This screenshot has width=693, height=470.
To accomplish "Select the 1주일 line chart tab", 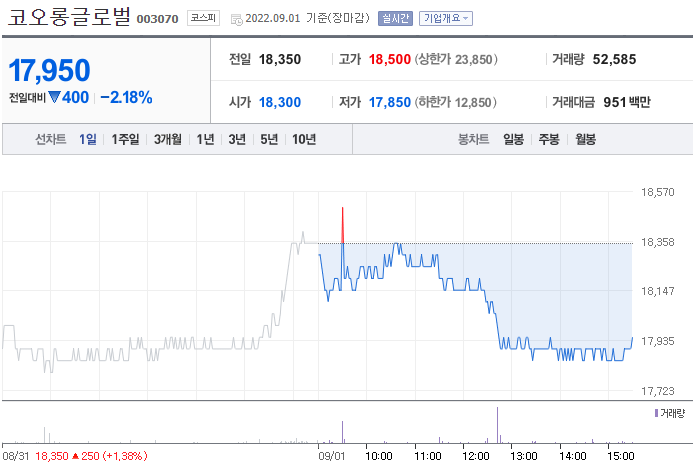I will 125,139.
